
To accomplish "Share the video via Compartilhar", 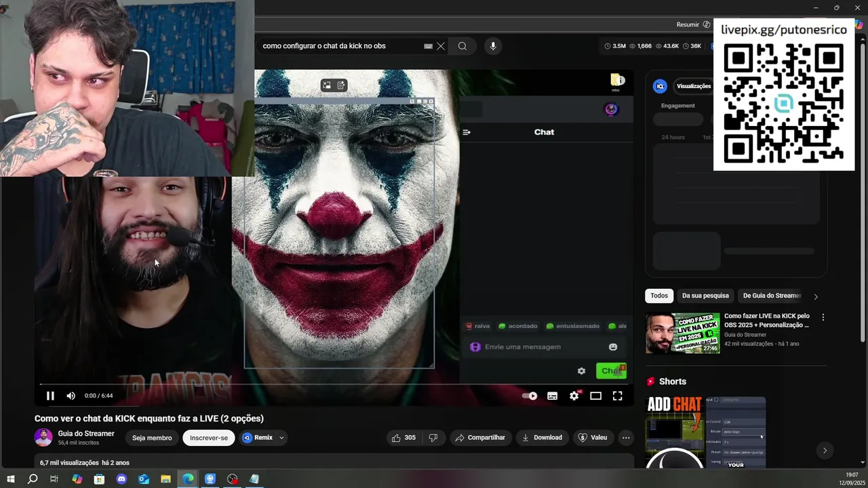I will 480,438.
